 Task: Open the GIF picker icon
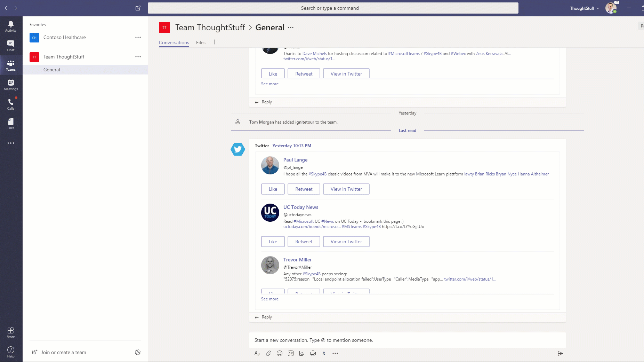click(291, 353)
